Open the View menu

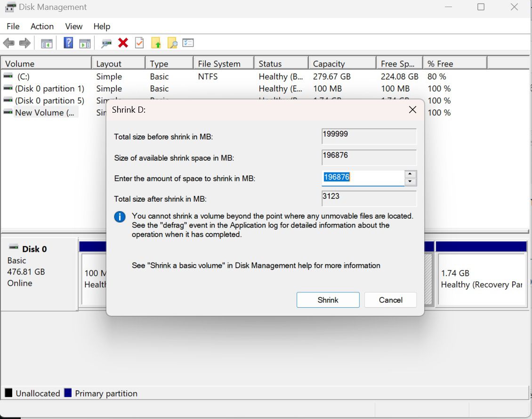[73, 26]
